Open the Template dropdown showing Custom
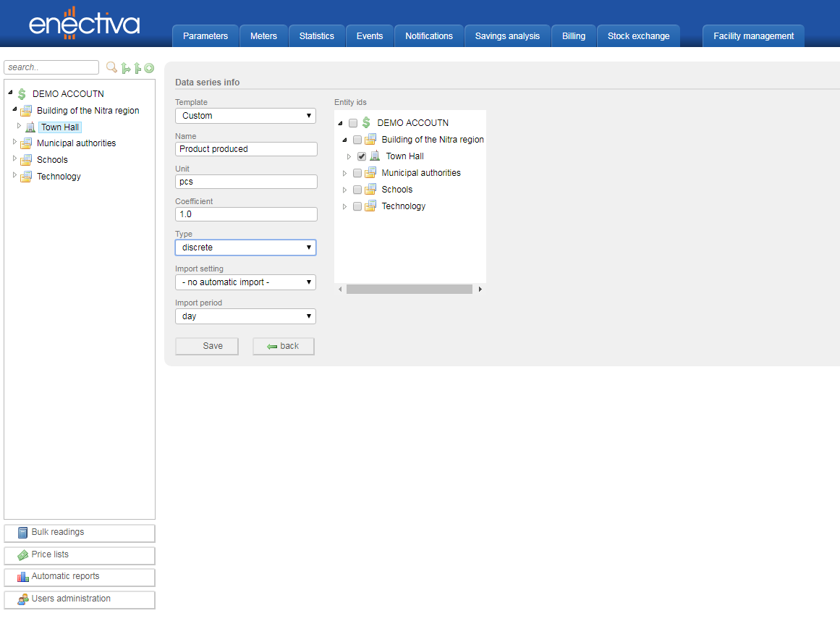 (245, 116)
